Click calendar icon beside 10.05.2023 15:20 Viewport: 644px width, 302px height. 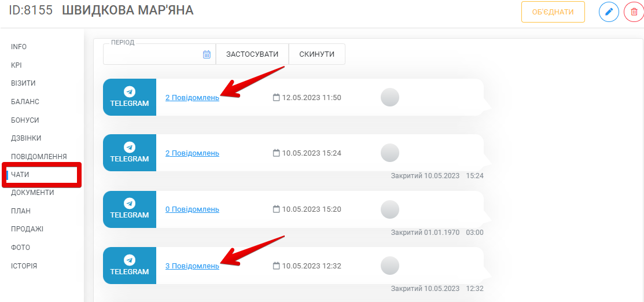277,209
